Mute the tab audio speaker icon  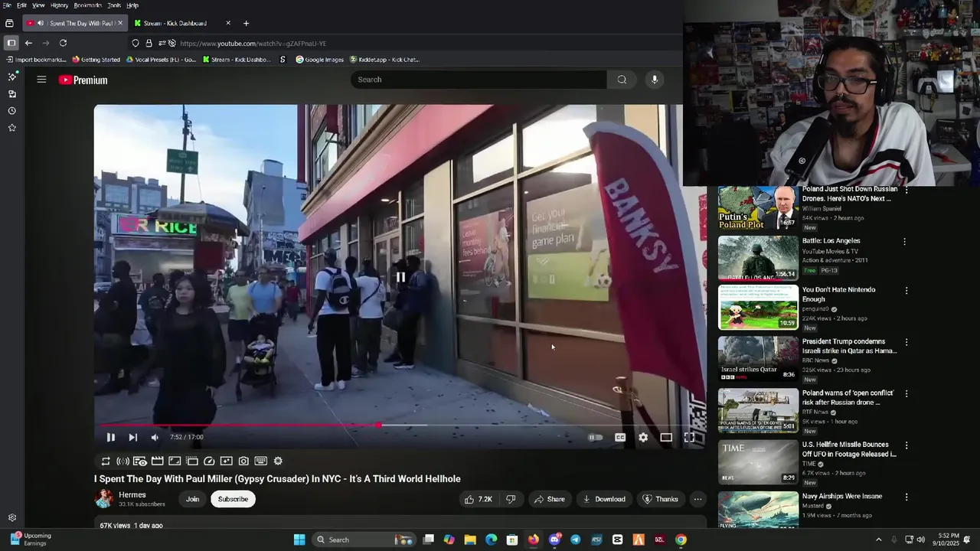click(x=41, y=23)
